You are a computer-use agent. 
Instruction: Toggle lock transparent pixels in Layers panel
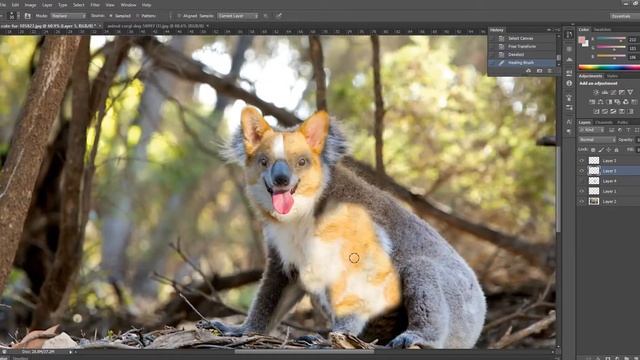click(x=593, y=150)
